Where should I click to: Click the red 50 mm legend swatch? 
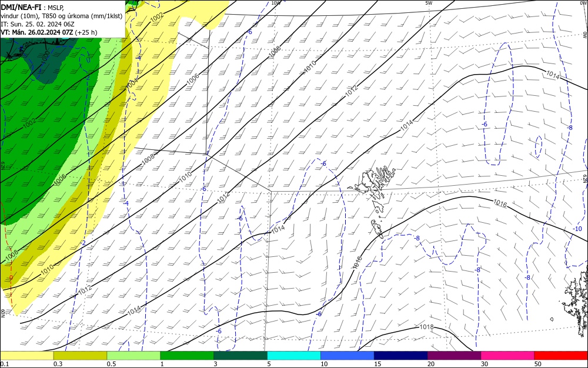pos(561,356)
